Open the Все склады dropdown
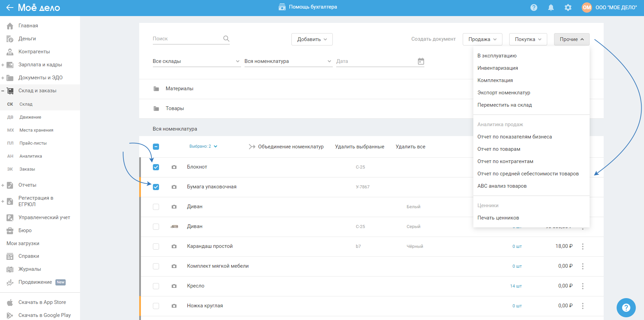The width and height of the screenshot is (644, 320). pyautogui.click(x=196, y=61)
